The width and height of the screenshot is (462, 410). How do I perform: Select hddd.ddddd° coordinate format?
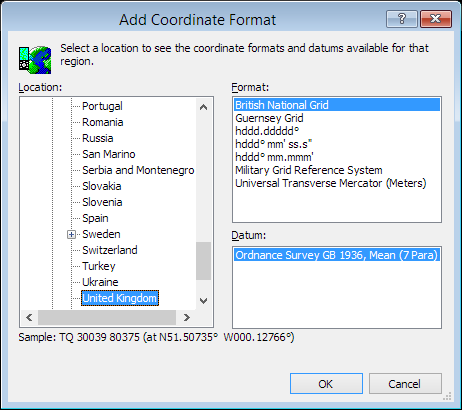[337, 131]
